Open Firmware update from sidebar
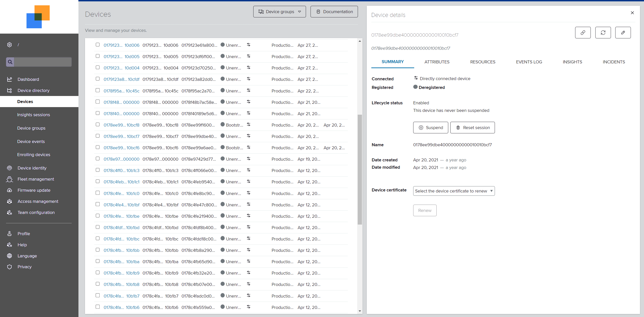Image resolution: width=644 pixels, height=317 pixels. (x=34, y=190)
